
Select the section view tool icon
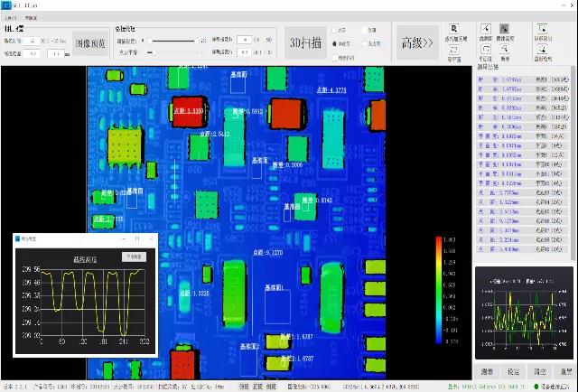(486, 29)
